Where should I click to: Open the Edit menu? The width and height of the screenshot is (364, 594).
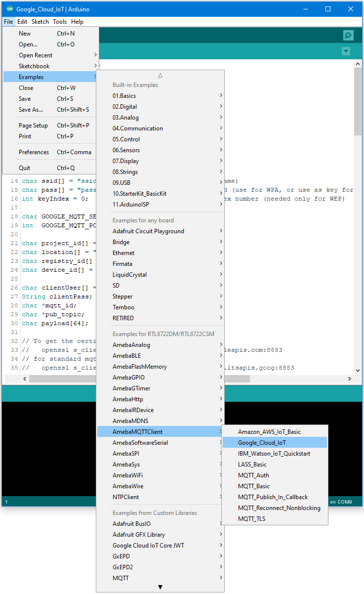tap(22, 22)
